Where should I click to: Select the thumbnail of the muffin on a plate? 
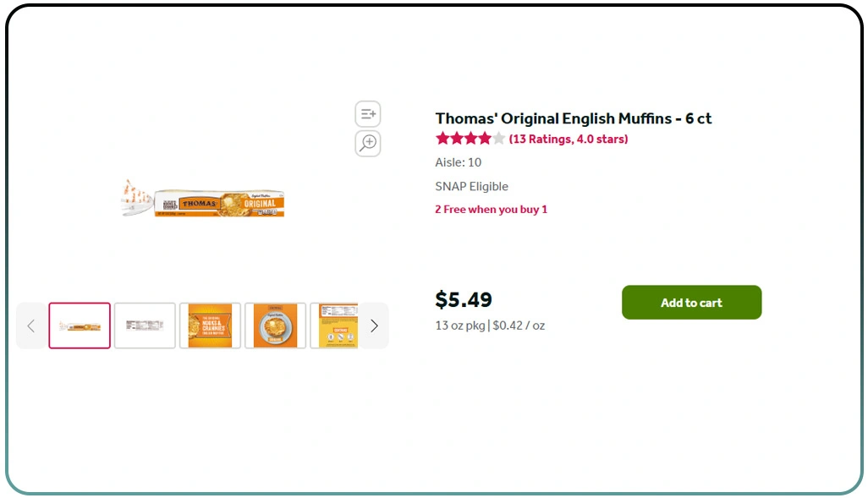[275, 326]
